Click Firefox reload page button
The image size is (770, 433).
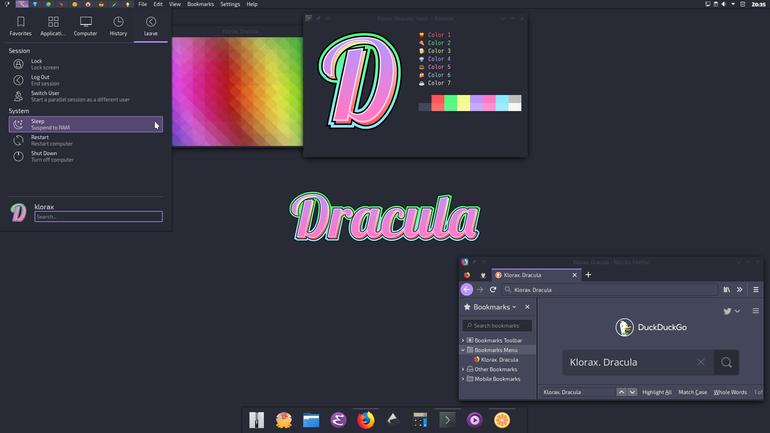pos(493,290)
